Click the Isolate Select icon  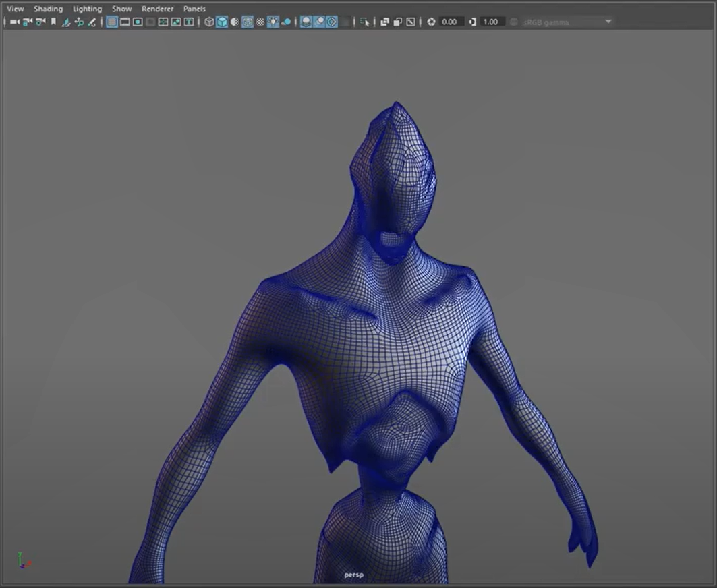click(364, 22)
